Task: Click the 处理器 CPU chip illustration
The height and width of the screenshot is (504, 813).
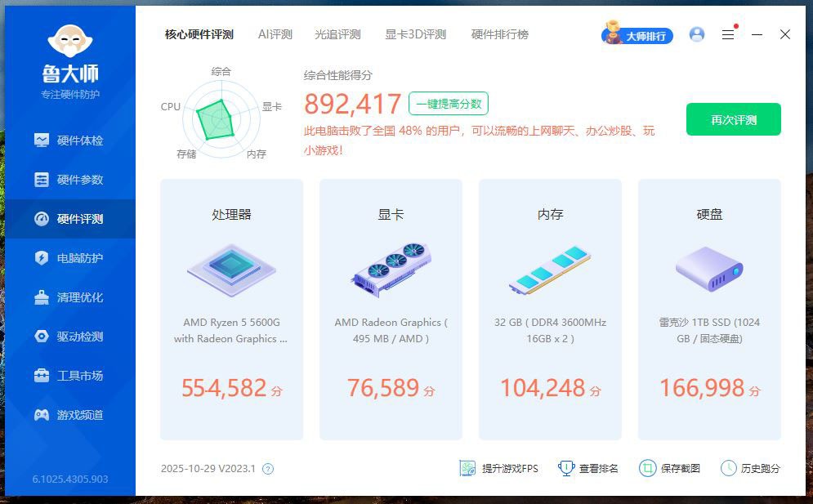Action: tap(232, 270)
